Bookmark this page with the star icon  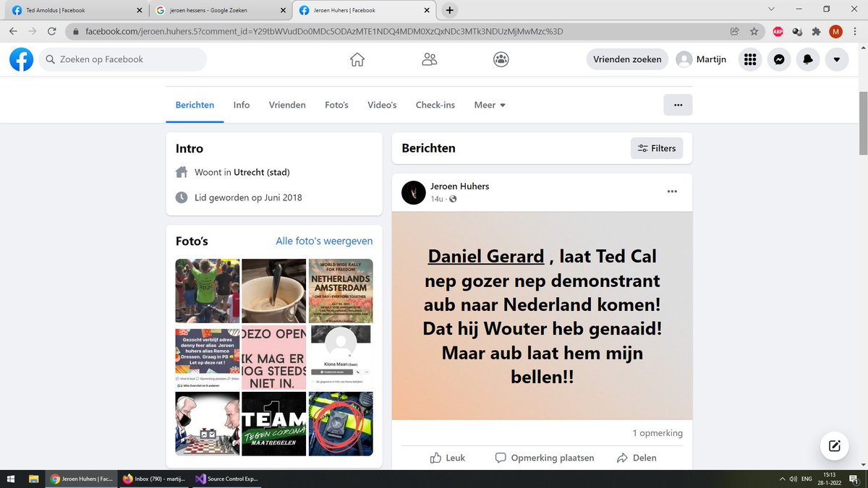(754, 31)
